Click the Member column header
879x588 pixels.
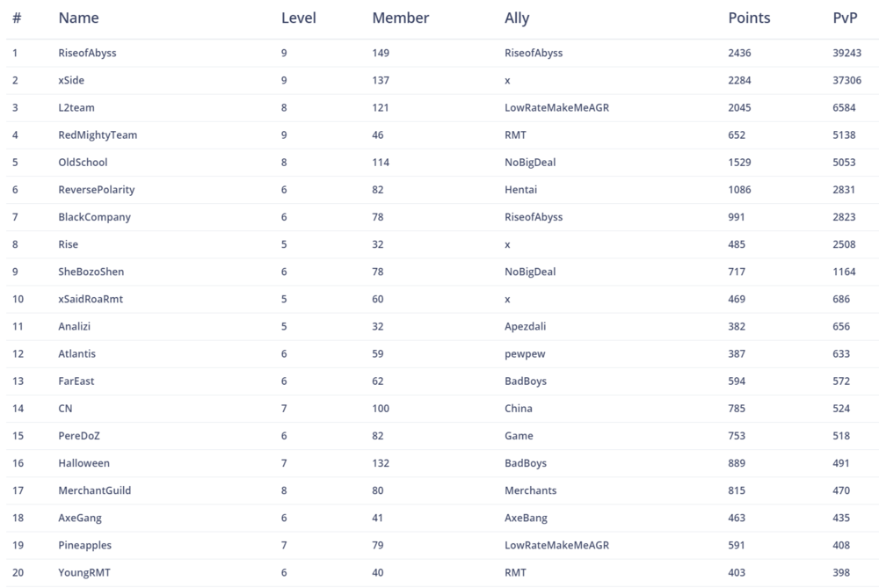click(400, 18)
